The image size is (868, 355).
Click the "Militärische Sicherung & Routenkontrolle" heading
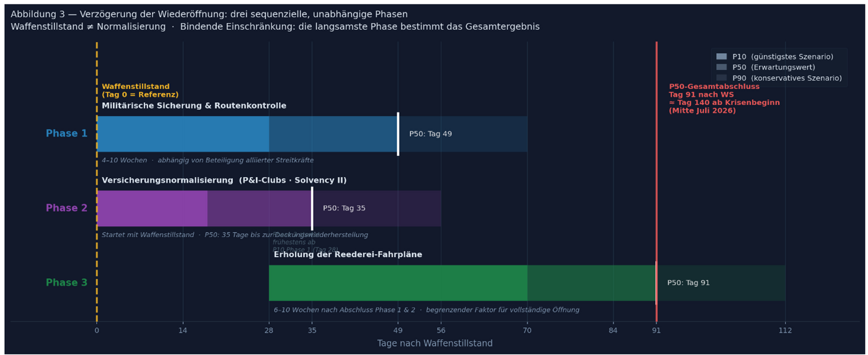click(194, 106)
